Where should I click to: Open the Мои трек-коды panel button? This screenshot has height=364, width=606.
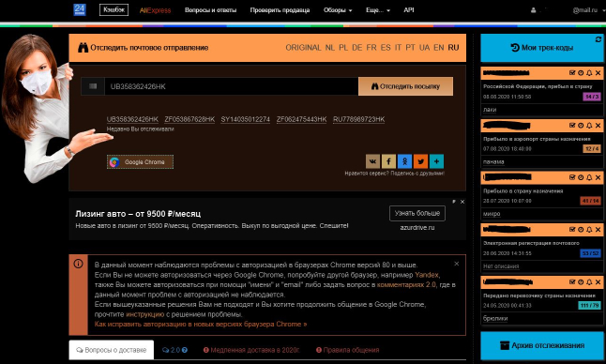click(542, 48)
